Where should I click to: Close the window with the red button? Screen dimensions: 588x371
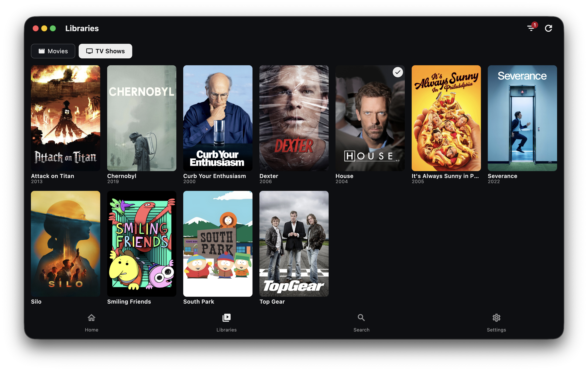coord(36,28)
